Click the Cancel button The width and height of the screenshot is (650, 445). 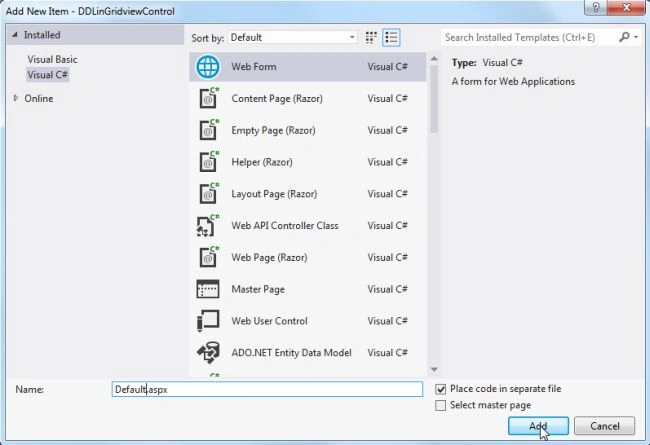pyautogui.click(x=604, y=426)
